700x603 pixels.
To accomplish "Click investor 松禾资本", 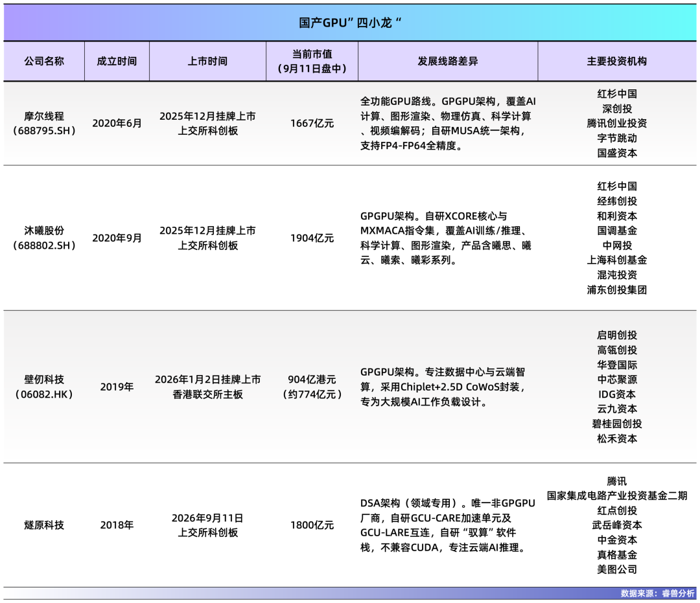I will 617,439.
